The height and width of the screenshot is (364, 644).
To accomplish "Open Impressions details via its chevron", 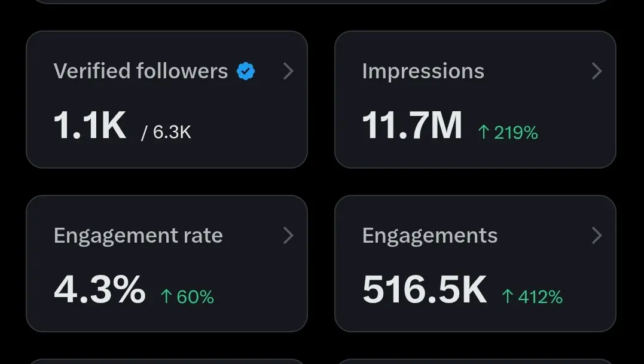I will tap(596, 71).
